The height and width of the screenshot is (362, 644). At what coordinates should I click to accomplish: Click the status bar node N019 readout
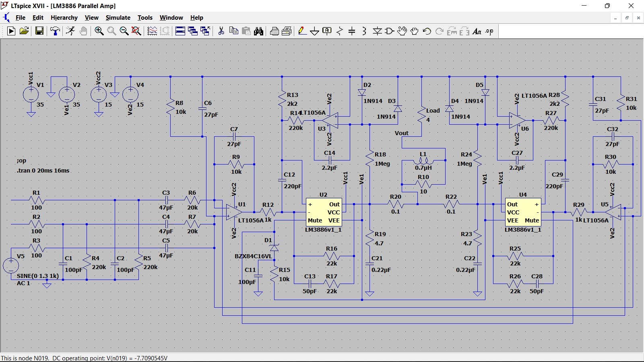coord(84,358)
